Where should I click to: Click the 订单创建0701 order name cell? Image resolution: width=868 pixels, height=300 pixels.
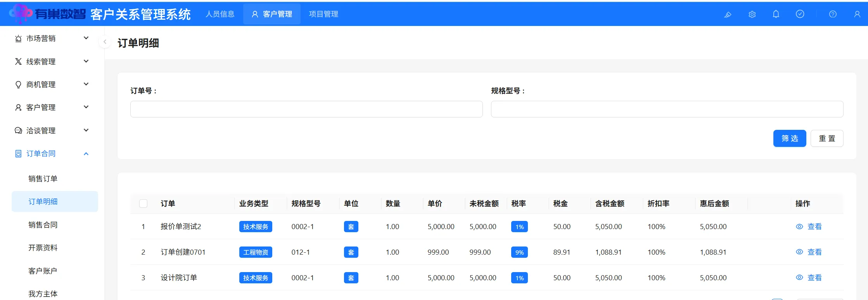[x=183, y=252]
